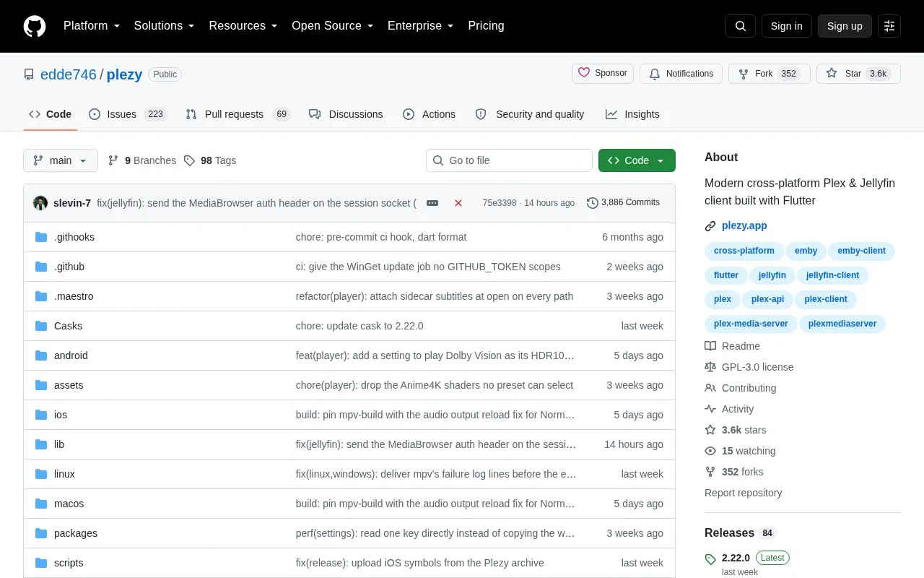This screenshot has height=578, width=924.
Task: Click the Report repository link
Action: [743, 493]
